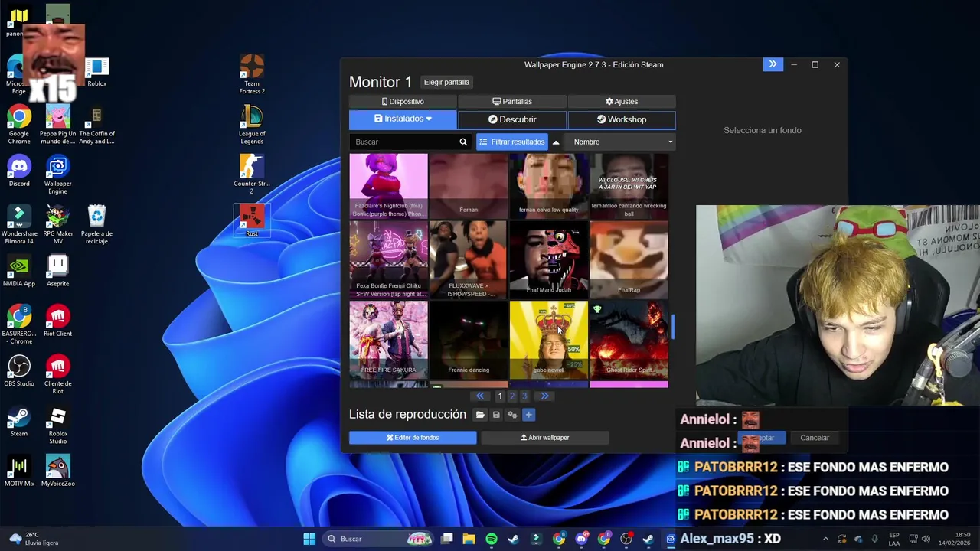This screenshot has height=551, width=980.
Task: Open File Explorer from the taskbar
Action: [x=469, y=539]
